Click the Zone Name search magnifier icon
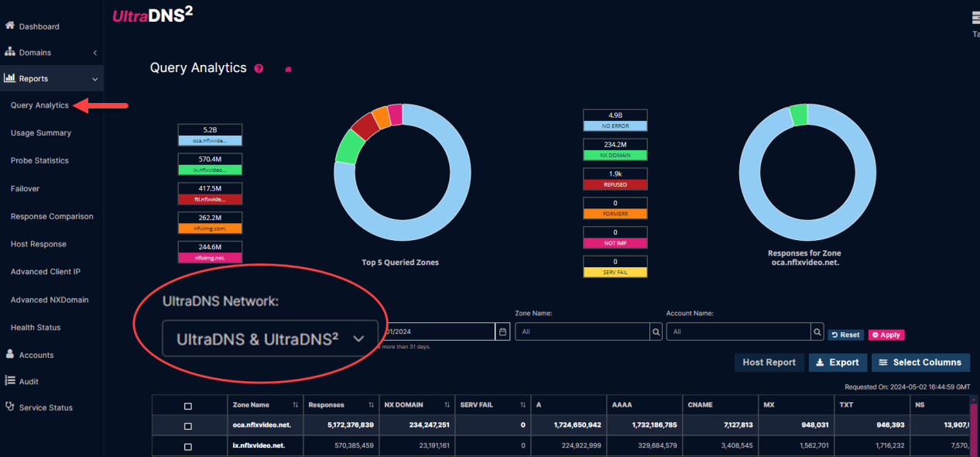 coord(655,331)
